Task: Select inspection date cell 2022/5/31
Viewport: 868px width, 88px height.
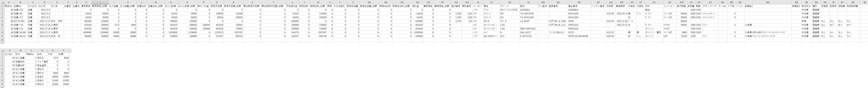Action: (x=622, y=25)
